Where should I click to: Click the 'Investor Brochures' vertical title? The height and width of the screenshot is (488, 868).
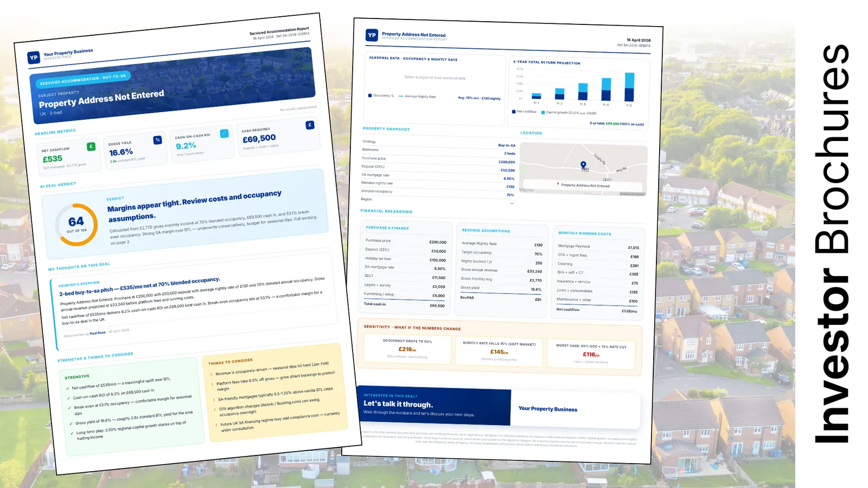[x=832, y=243]
